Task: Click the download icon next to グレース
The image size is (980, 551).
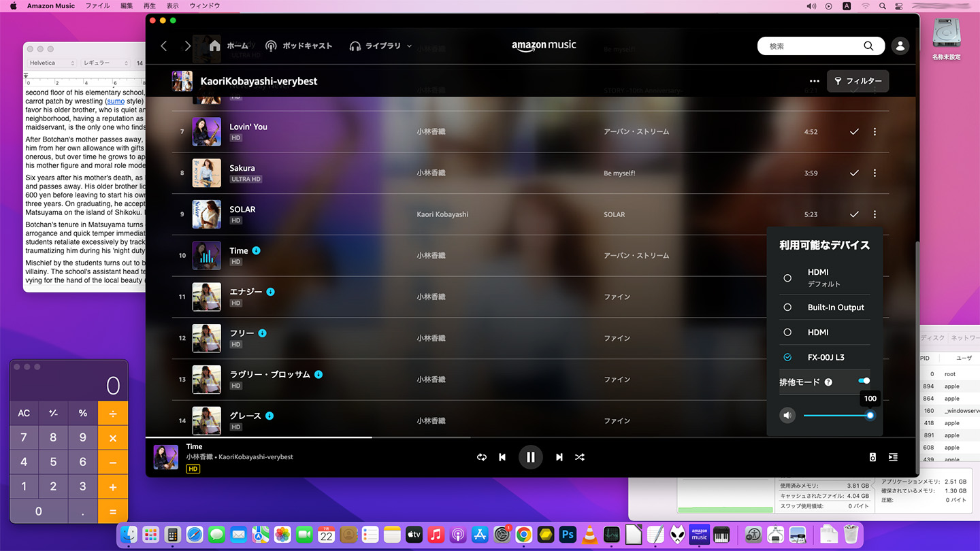Action: pyautogui.click(x=269, y=416)
